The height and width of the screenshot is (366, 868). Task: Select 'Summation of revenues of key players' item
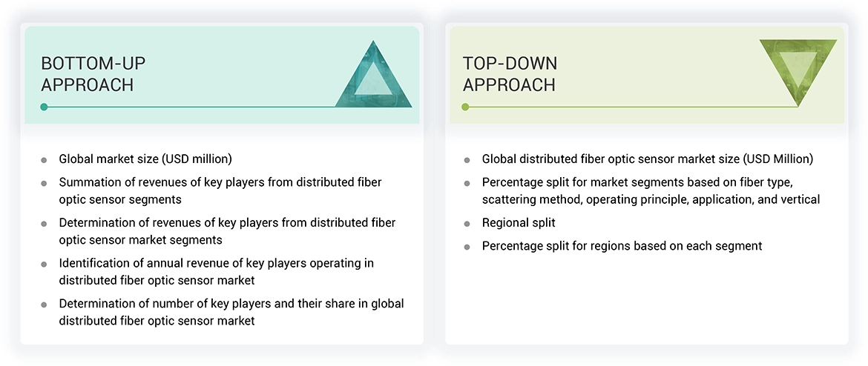[x=220, y=190]
